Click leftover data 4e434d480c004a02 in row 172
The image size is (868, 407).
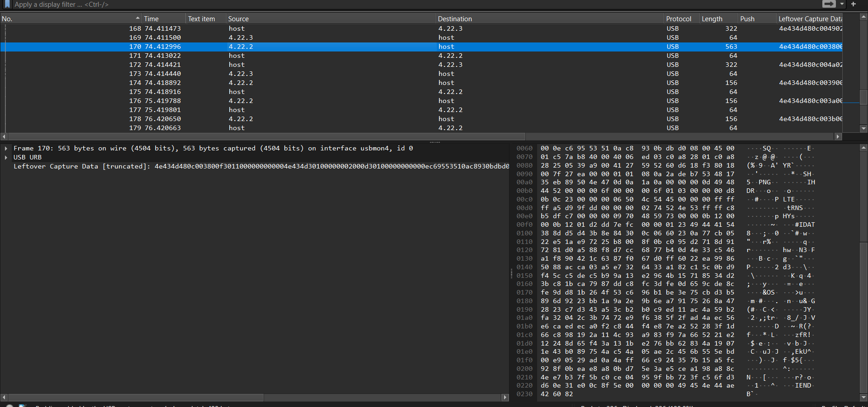tap(811, 65)
